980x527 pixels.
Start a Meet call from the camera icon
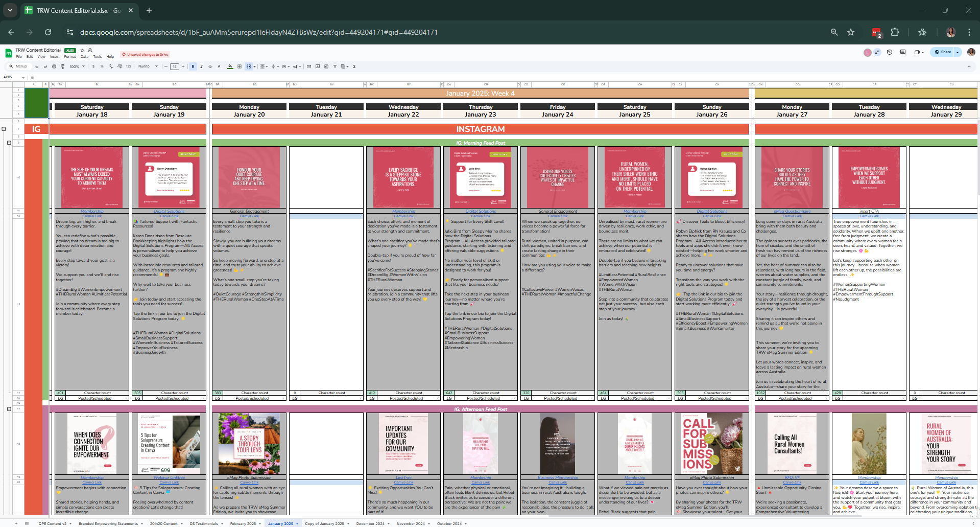pos(919,52)
